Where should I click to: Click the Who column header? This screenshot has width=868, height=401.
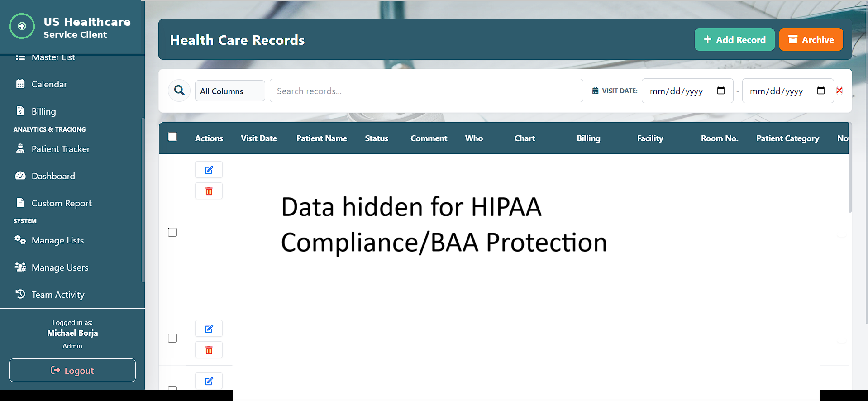point(474,138)
